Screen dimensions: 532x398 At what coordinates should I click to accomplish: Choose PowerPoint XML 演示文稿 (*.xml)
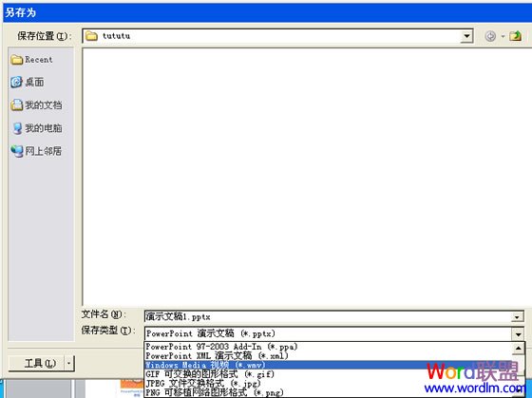point(328,356)
